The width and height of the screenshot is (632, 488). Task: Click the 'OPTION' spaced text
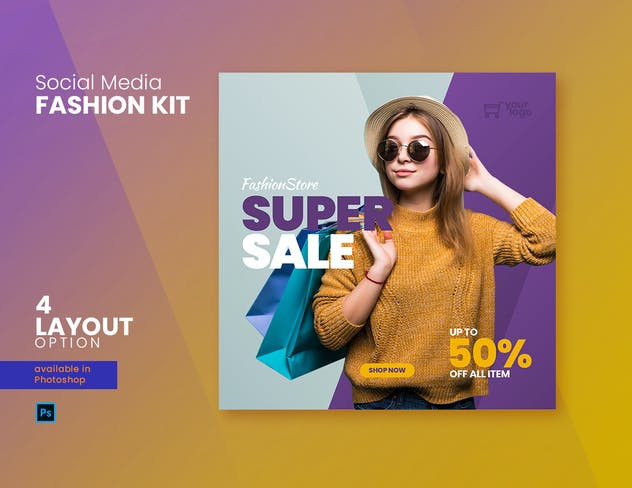point(68,343)
